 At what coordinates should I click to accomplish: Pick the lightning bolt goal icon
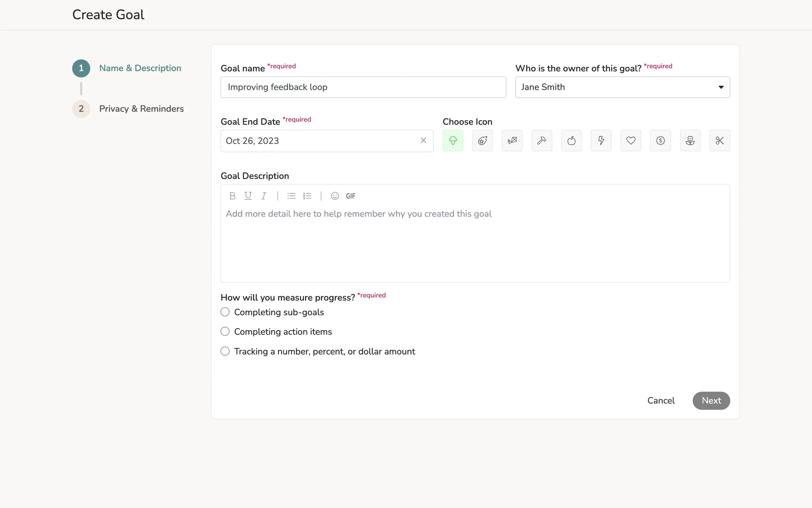pos(601,141)
